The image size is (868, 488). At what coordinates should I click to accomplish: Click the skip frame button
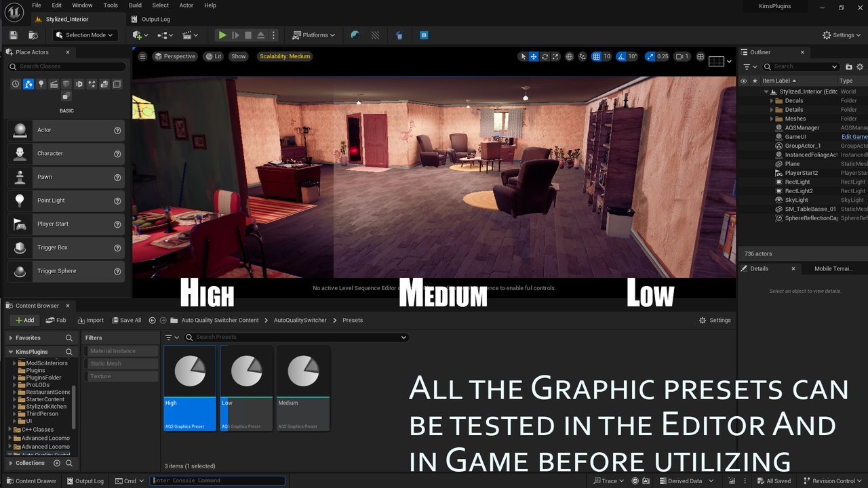(235, 35)
